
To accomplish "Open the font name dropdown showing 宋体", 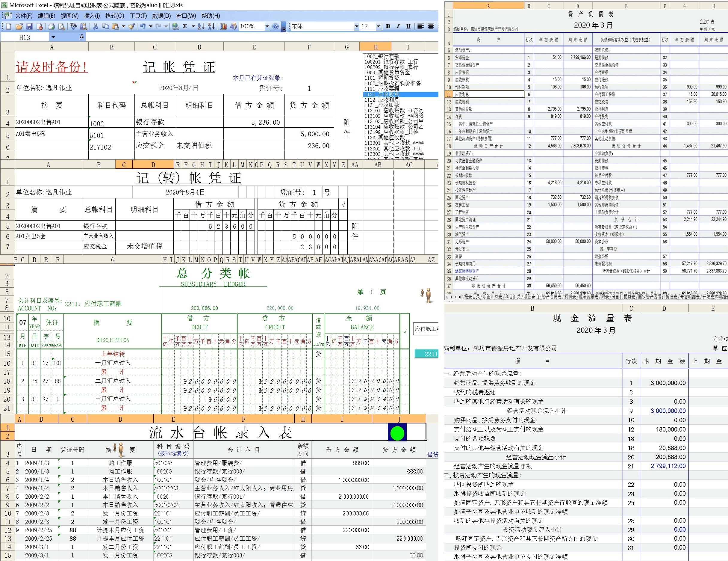I will tap(356, 26).
